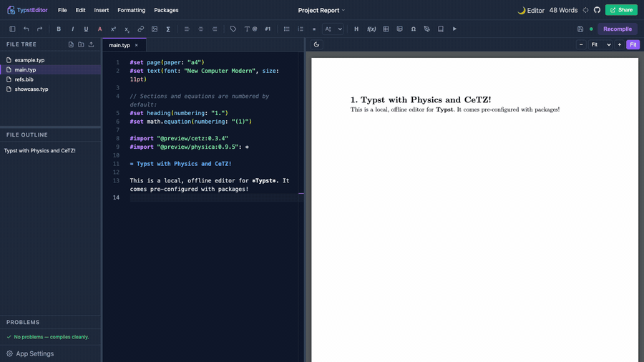Open the GitHub link icon
644x362 pixels.
pyautogui.click(x=597, y=10)
